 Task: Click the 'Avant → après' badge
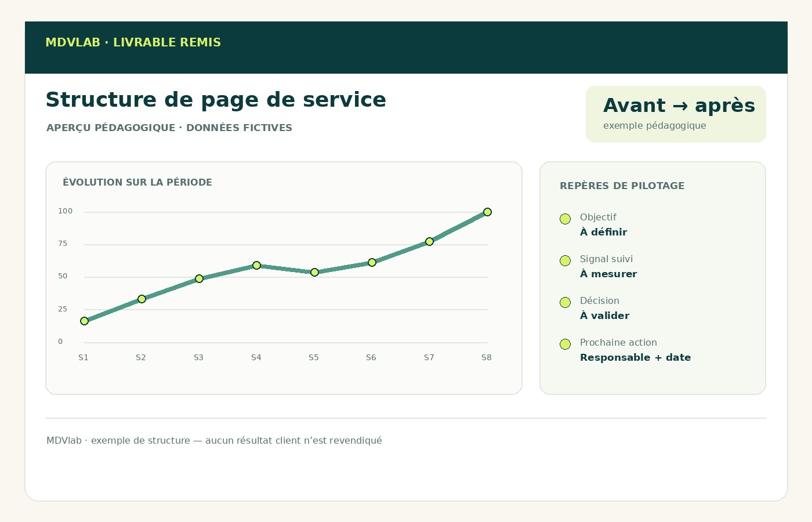676,114
